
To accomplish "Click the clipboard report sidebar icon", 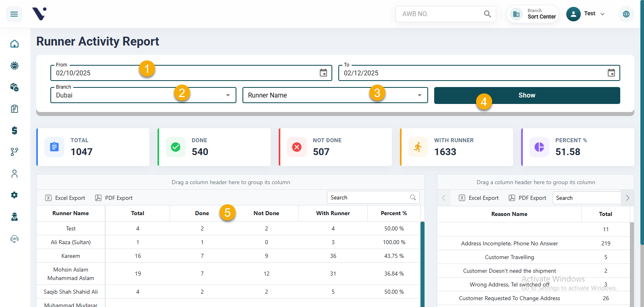I will coord(14,109).
